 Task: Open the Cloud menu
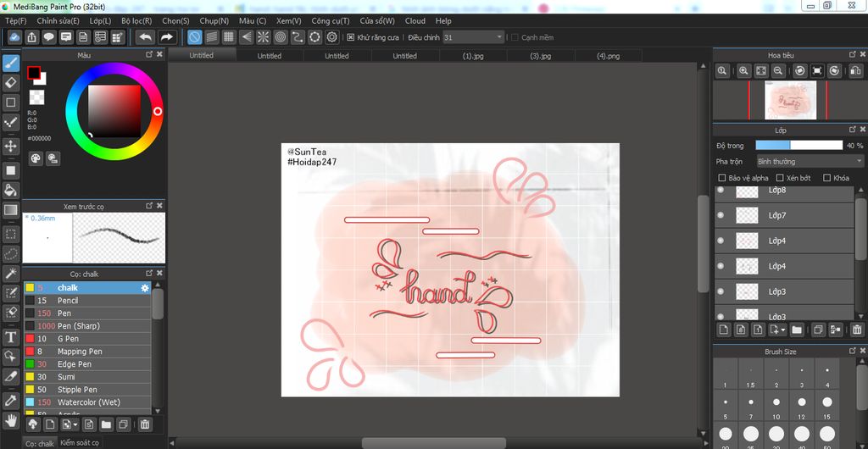click(x=415, y=20)
